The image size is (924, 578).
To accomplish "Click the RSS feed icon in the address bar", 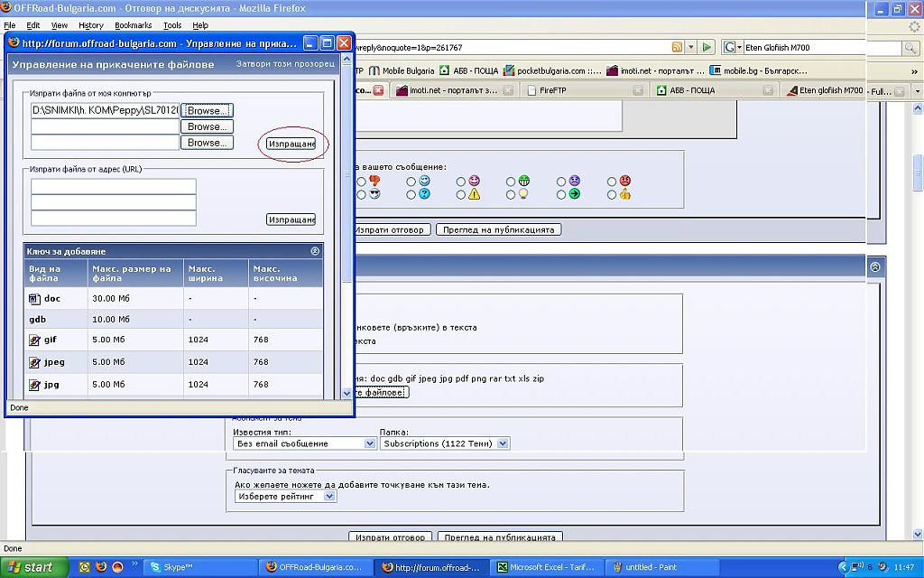I will tap(677, 47).
